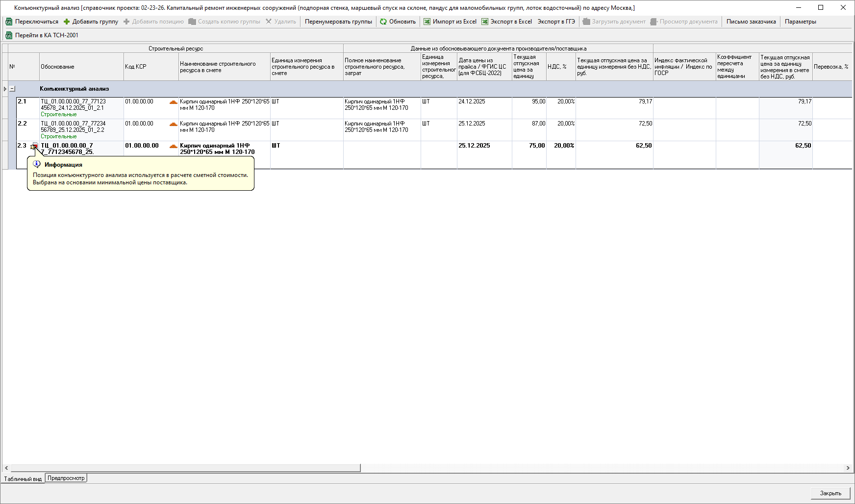Click Экспорт в ГГЭ
Viewport: 855px width, 504px height.
(556, 22)
